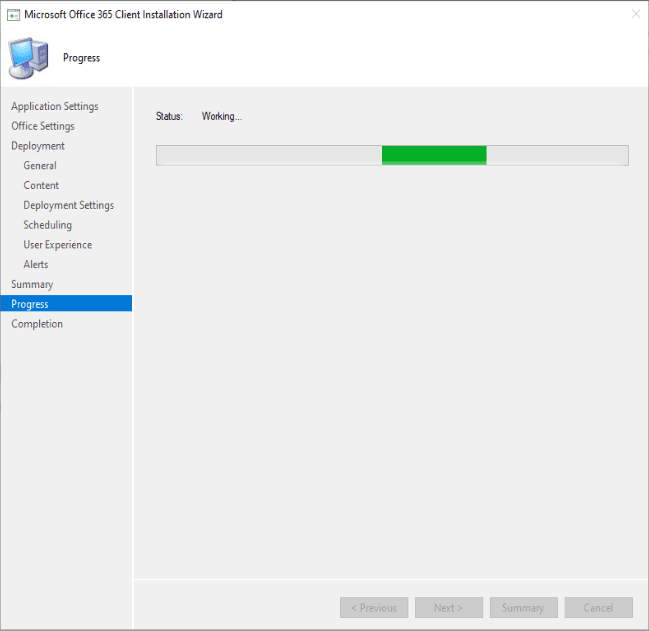
Task: Select the Deployment section
Action: click(38, 146)
